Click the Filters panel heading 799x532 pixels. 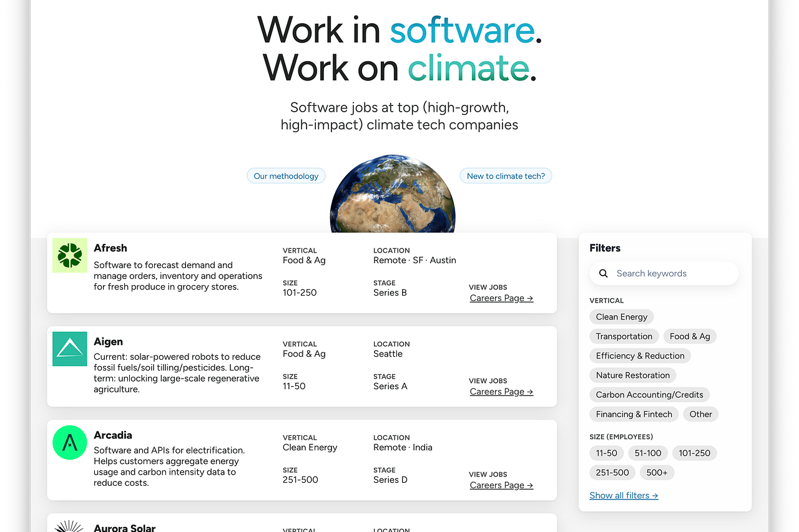coord(605,248)
